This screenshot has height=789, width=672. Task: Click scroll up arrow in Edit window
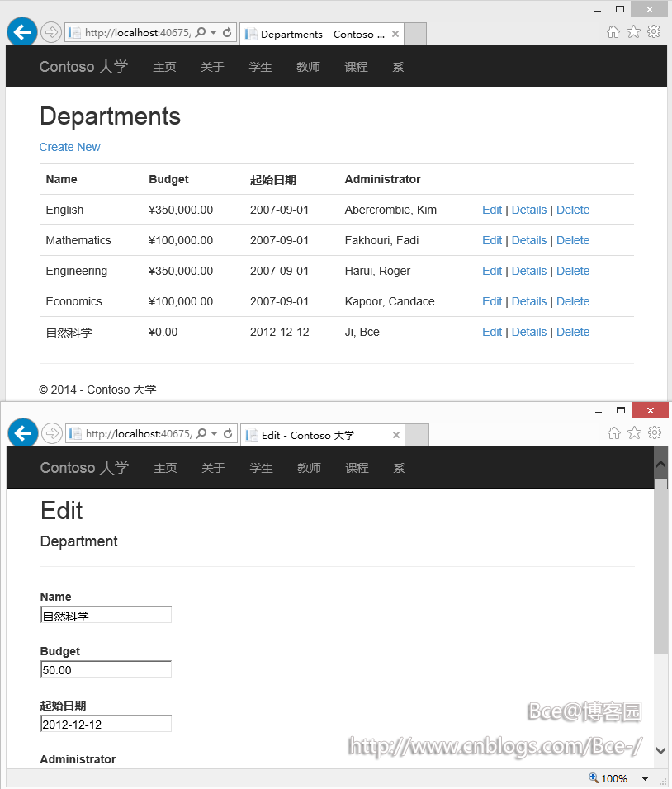pyautogui.click(x=661, y=465)
